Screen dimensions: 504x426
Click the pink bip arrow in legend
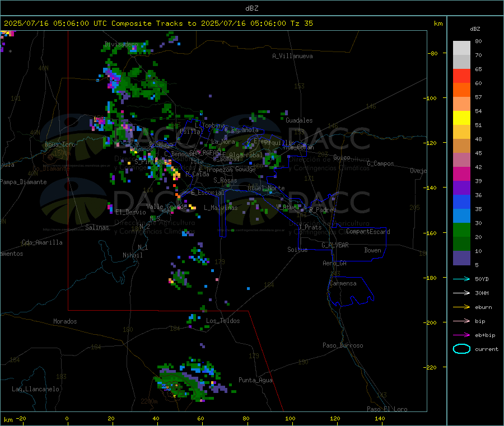pos(461,321)
